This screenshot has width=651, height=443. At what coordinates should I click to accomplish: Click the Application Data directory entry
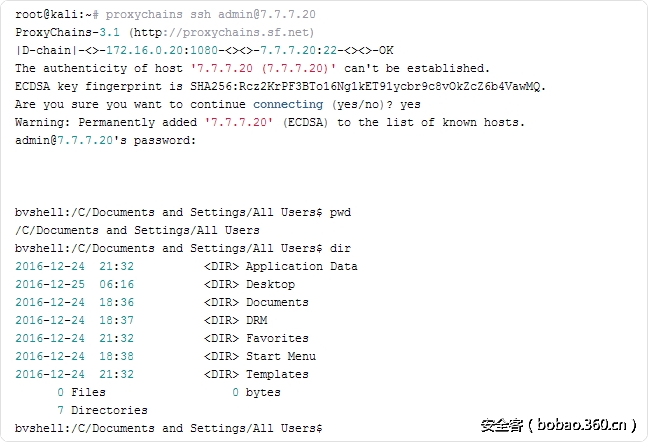301,266
